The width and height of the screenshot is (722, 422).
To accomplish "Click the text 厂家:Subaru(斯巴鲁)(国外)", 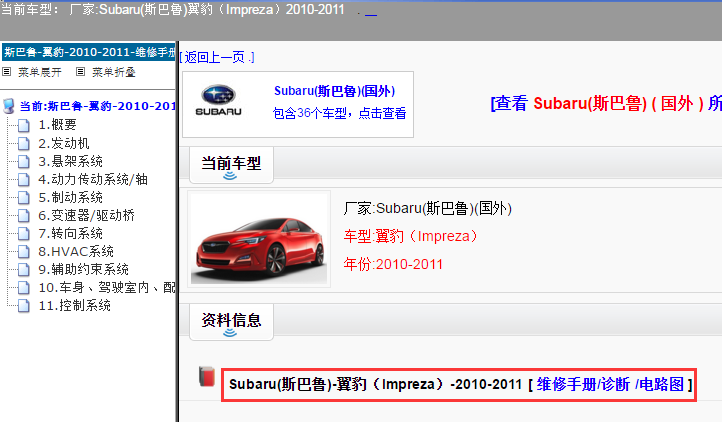I will (x=427, y=208).
